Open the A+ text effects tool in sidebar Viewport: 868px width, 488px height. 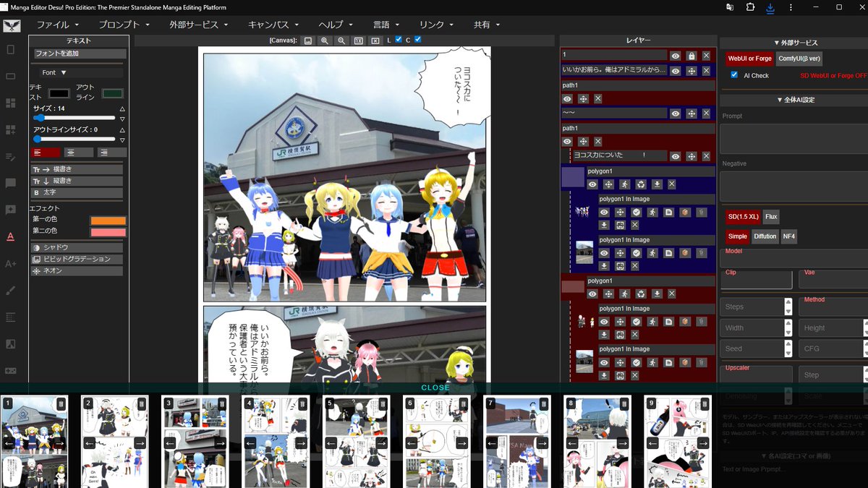[x=10, y=263]
